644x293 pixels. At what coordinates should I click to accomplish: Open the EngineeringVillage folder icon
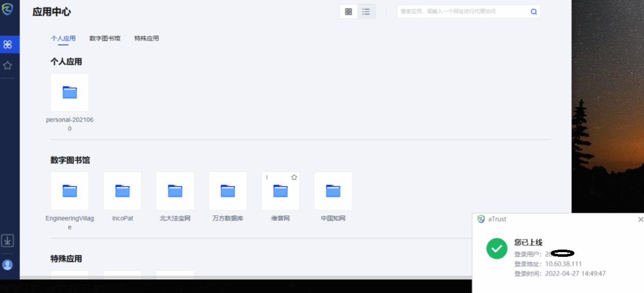(70, 191)
